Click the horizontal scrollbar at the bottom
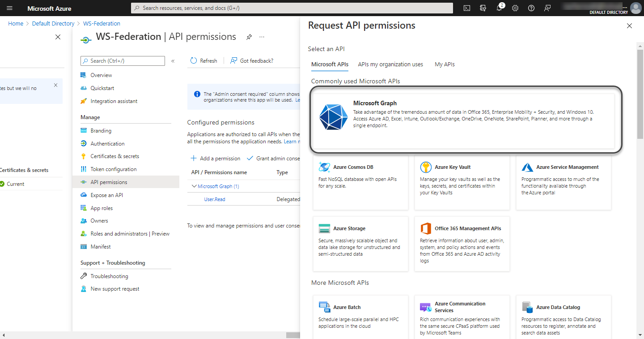This screenshot has height=339, width=644. pyautogui.click(x=293, y=335)
